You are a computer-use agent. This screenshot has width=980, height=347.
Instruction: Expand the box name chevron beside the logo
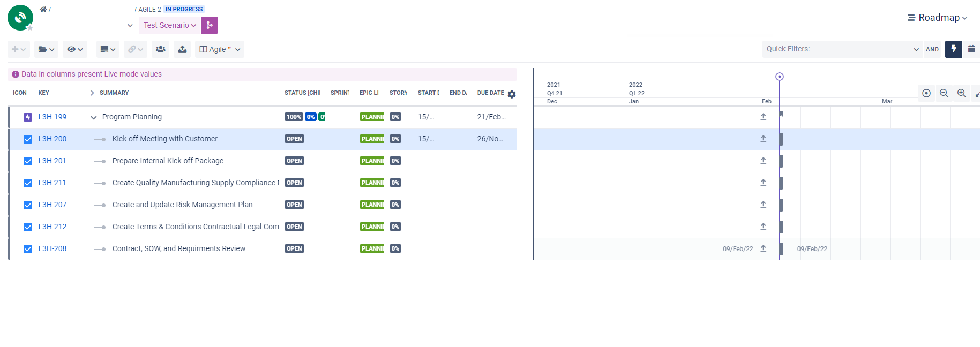coord(130,25)
